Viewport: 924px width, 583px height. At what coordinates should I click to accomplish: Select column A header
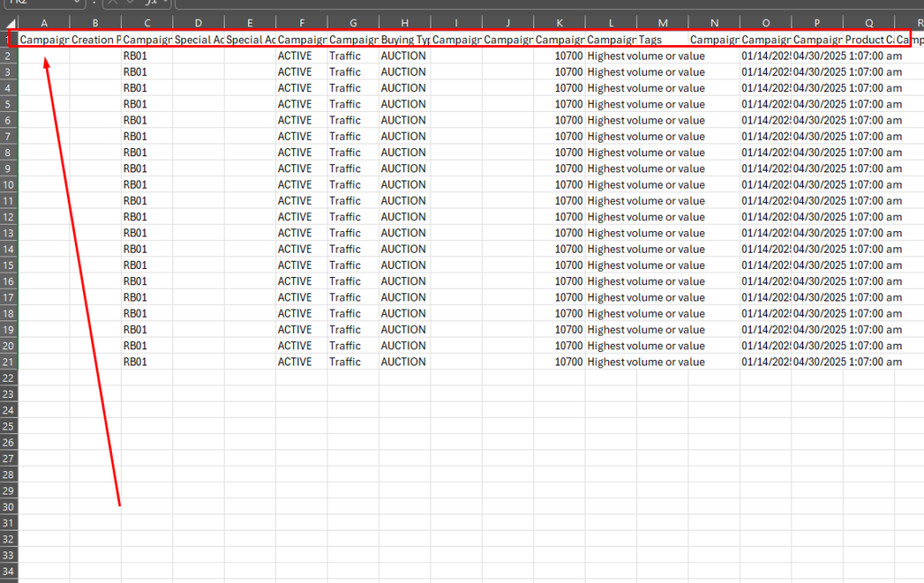(x=44, y=22)
